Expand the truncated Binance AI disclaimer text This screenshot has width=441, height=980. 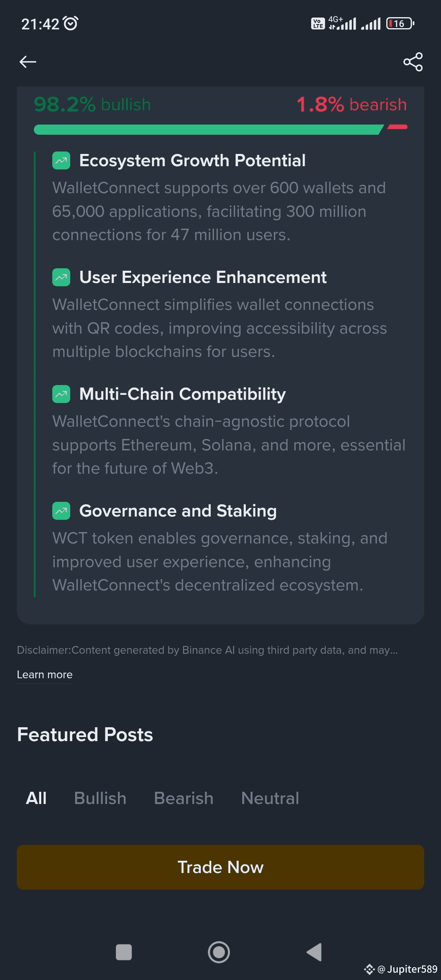[207, 650]
